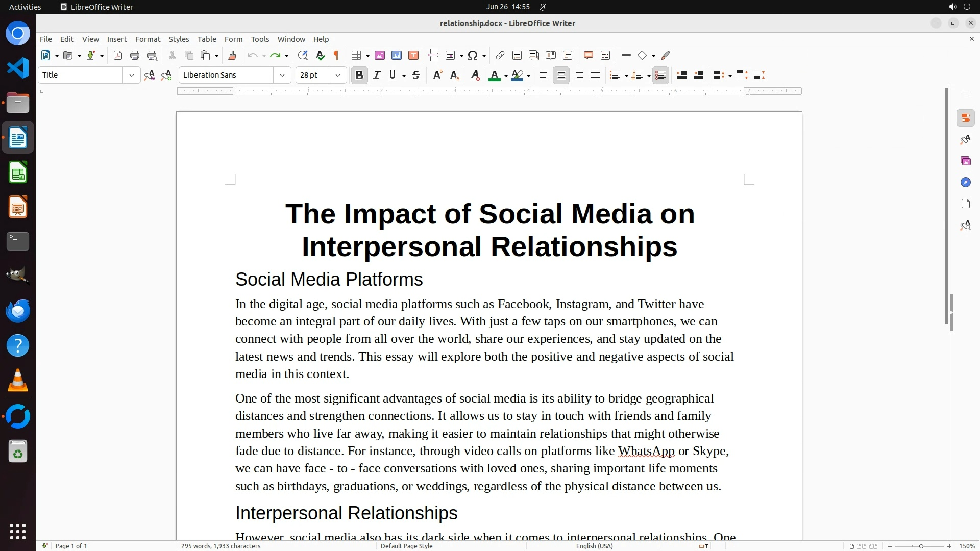This screenshot has height=551, width=980.
Task: Insert a hyperlink via chain icon
Action: (x=500, y=55)
